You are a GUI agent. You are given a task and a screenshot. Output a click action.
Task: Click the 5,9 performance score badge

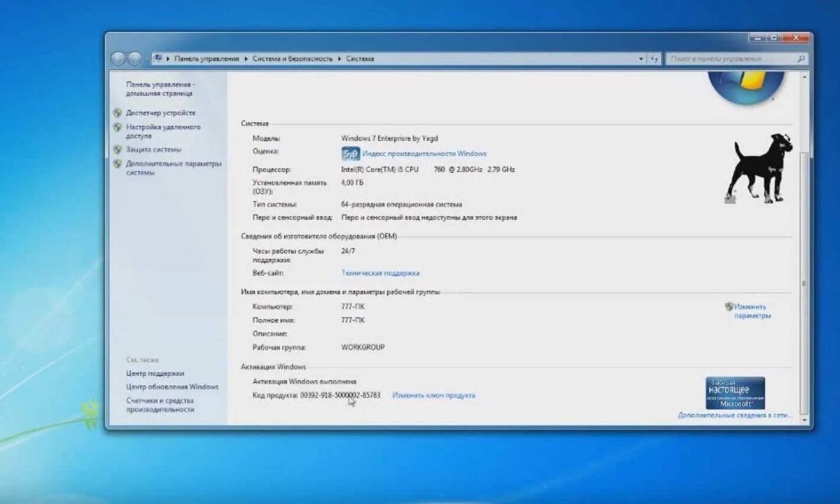tap(351, 154)
